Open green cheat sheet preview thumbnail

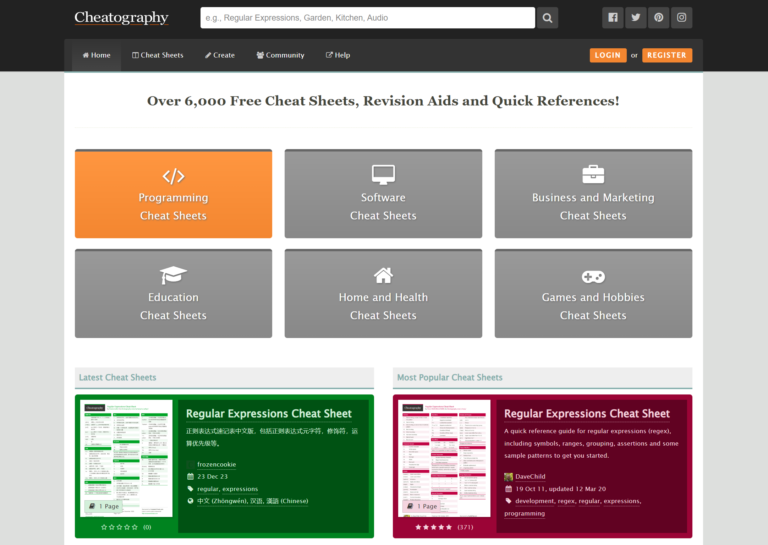[x=126, y=458]
